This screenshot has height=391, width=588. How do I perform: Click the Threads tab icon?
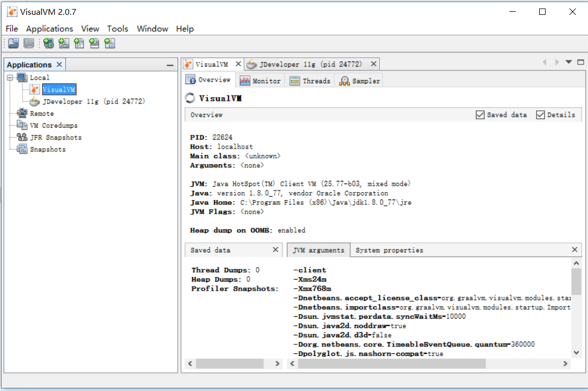point(295,81)
